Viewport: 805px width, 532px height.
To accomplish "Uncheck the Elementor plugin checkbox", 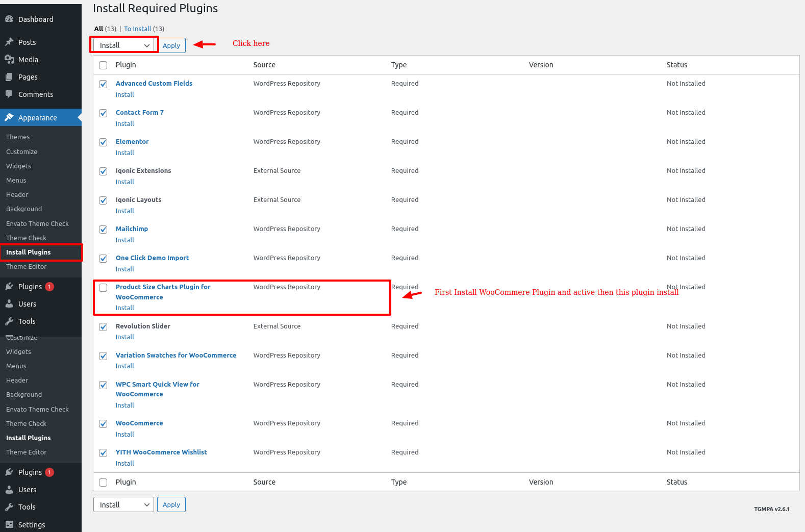I will click(103, 142).
